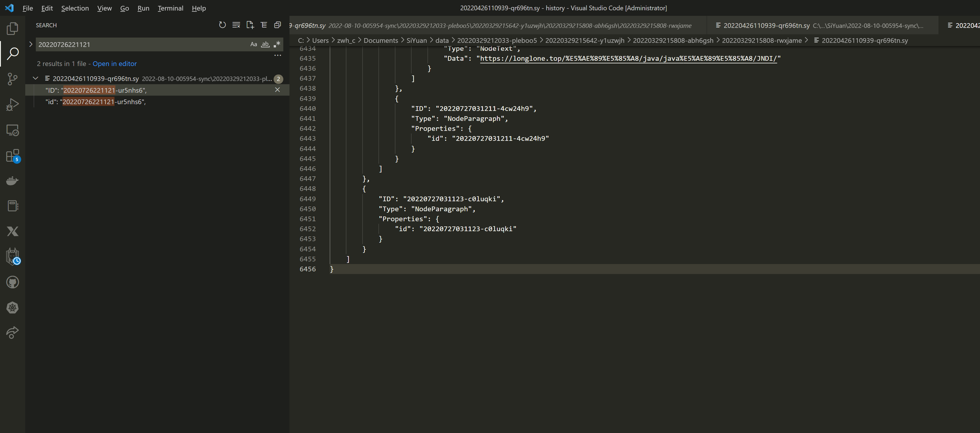Refresh the search results

coord(222,25)
